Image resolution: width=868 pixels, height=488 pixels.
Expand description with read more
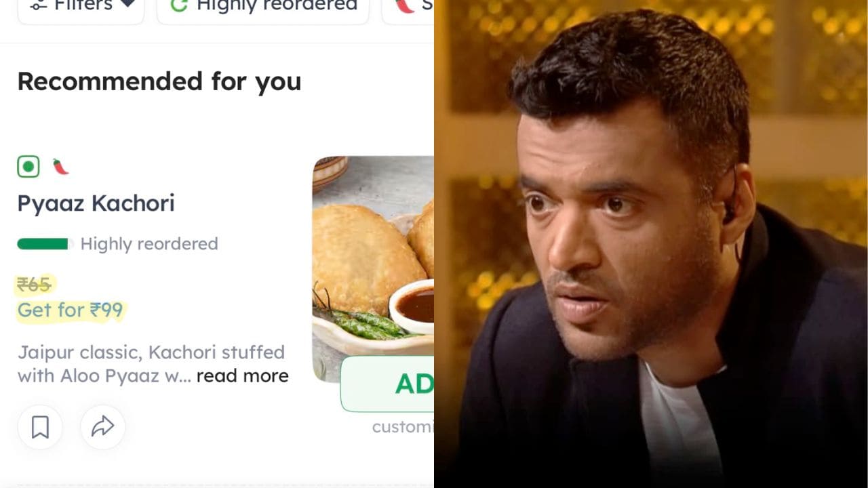[x=242, y=376]
